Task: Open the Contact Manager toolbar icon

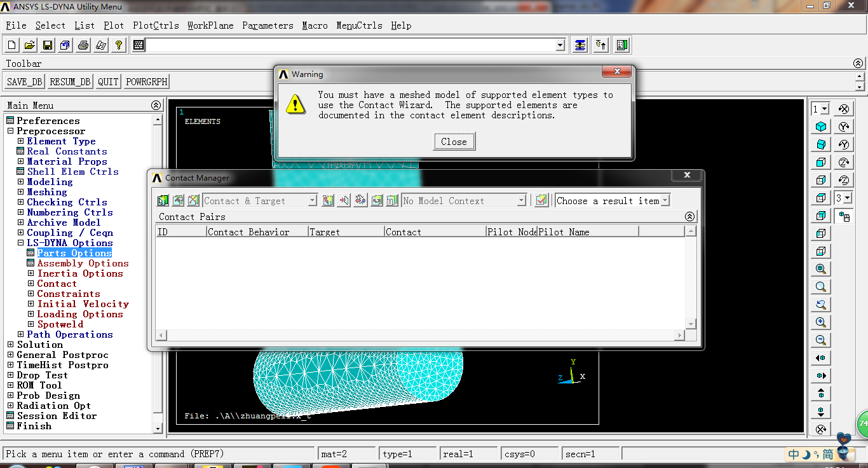Action: pyautogui.click(x=622, y=45)
